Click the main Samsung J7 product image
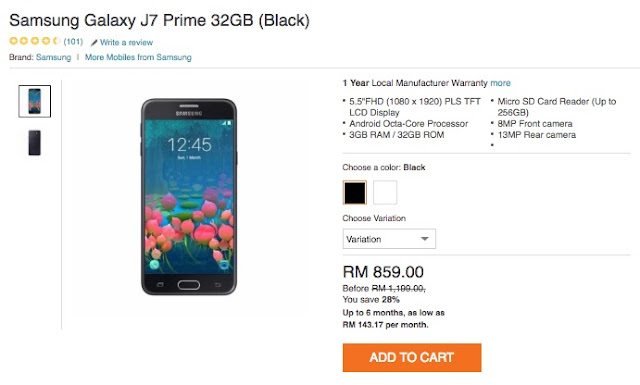 (x=189, y=197)
